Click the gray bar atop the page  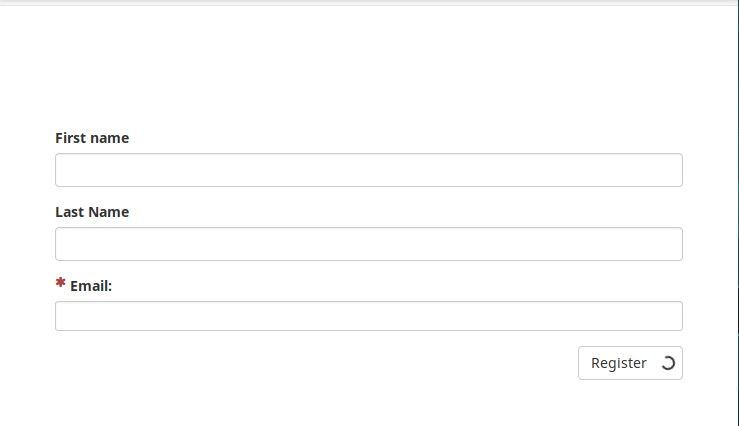(x=369, y=3)
